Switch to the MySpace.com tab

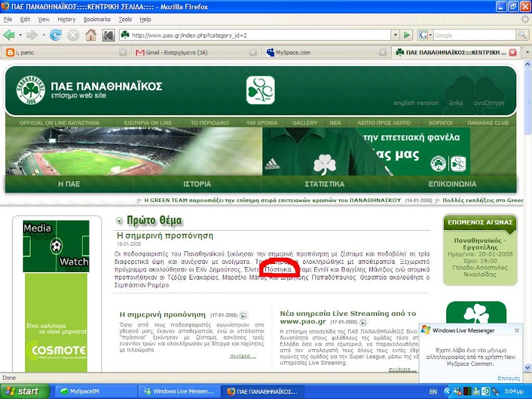click(x=325, y=52)
